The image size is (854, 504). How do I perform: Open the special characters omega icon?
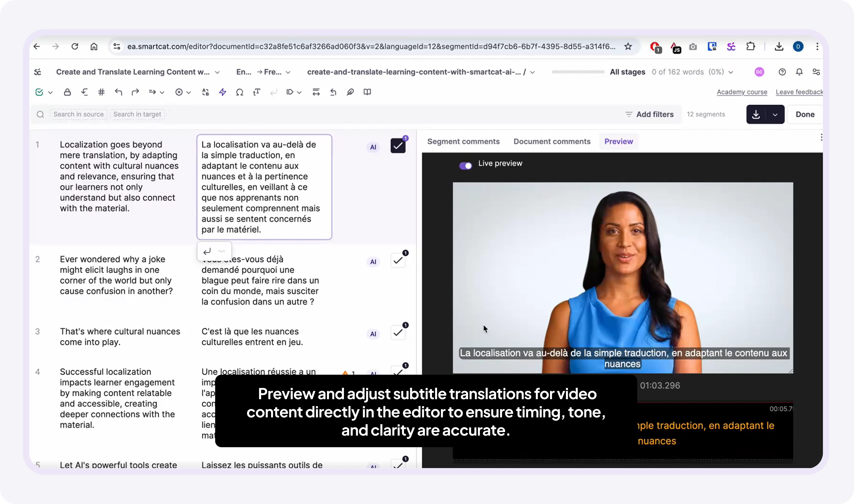coord(240,92)
